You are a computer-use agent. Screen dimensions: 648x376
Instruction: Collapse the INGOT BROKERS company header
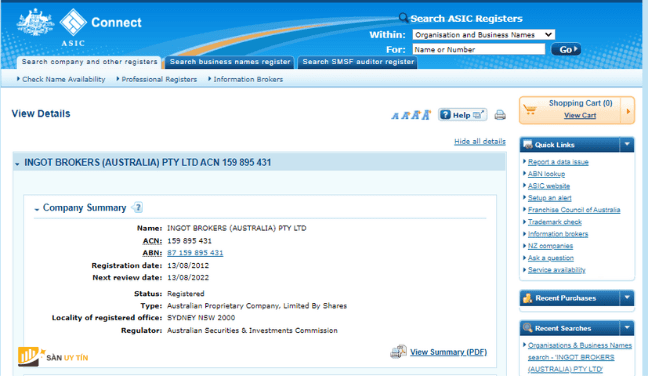[x=17, y=164]
